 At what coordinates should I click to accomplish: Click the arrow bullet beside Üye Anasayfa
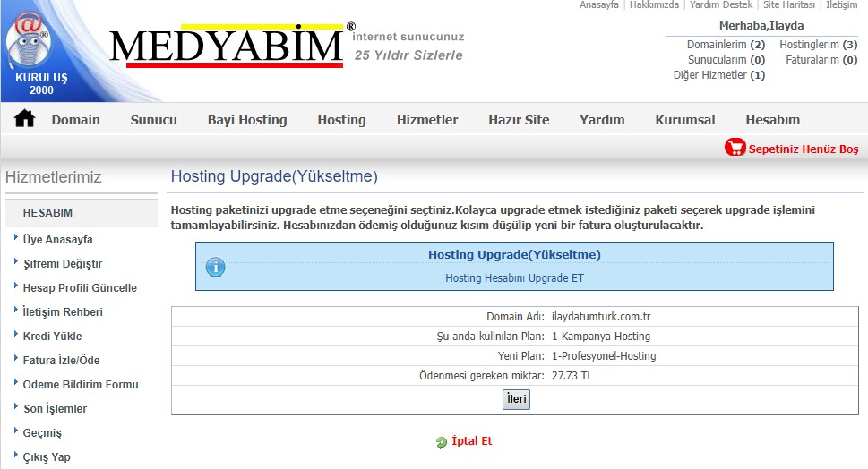[15, 238]
